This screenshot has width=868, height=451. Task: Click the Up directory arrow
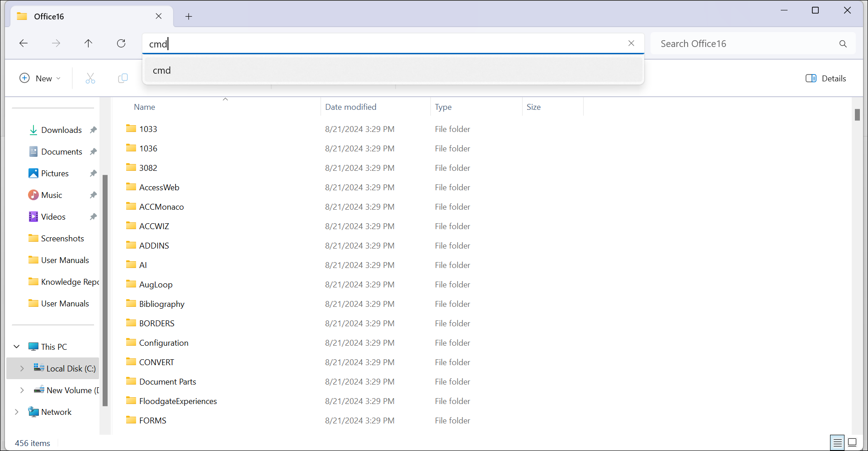88,43
